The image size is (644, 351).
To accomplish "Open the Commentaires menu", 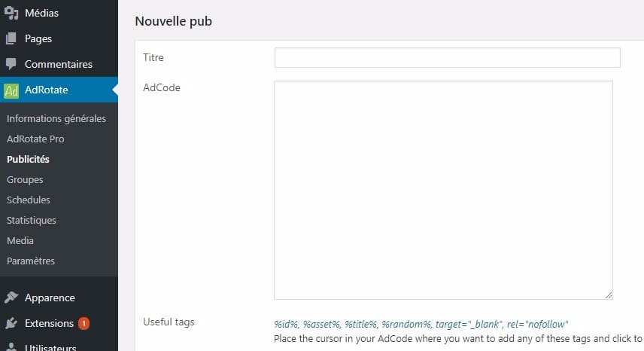I will (x=59, y=64).
